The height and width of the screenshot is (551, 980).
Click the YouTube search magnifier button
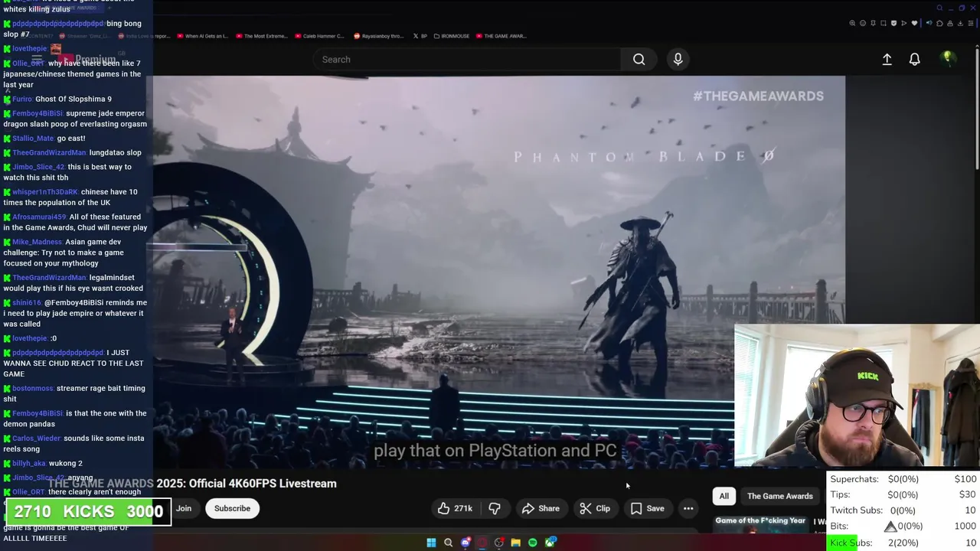tap(639, 59)
